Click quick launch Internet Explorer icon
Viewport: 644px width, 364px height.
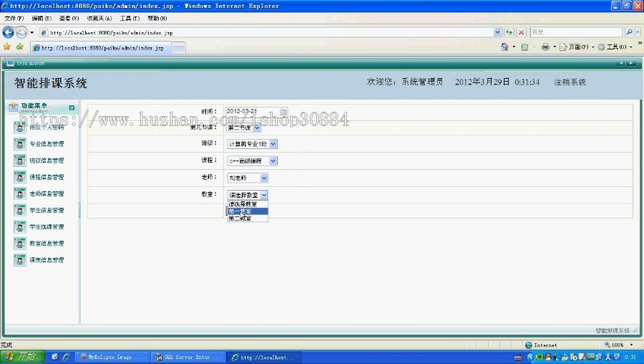pyautogui.click(x=66, y=357)
